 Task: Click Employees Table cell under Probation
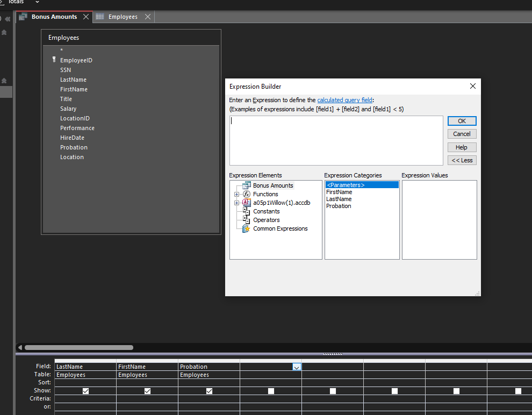click(209, 375)
